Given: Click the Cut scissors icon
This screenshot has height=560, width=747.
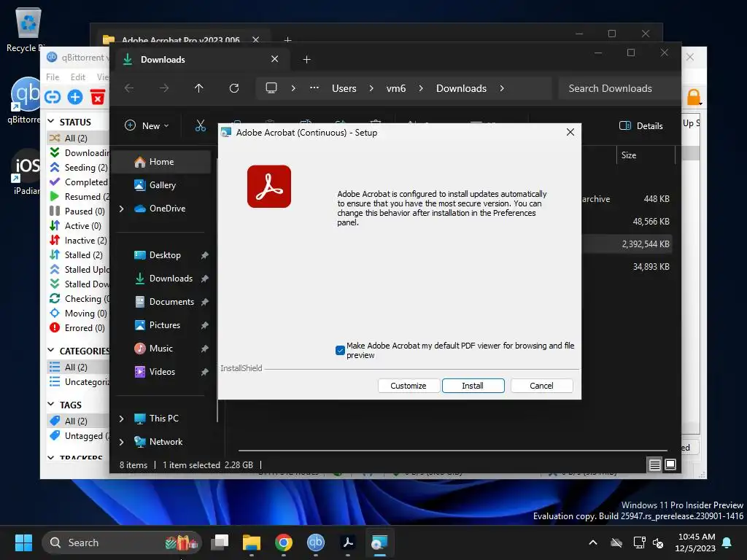Looking at the screenshot, I should [x=201, y=125].
